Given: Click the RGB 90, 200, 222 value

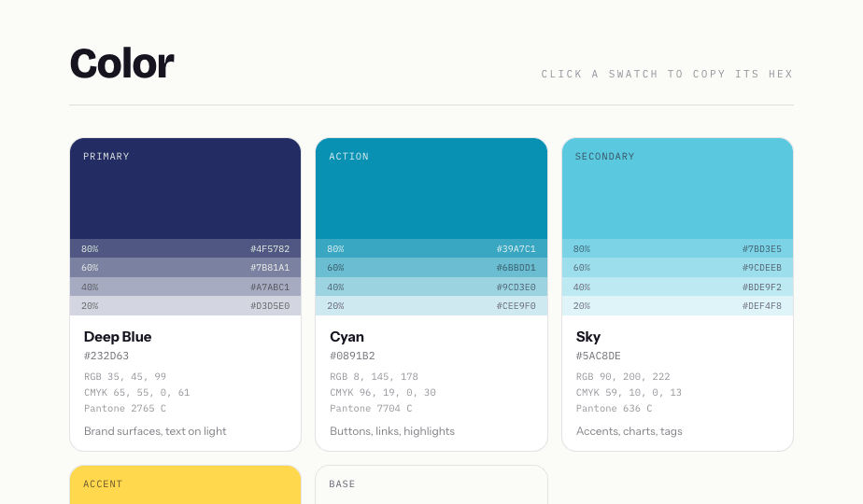Looking at the screenshot, I should (x=623, y=376).
